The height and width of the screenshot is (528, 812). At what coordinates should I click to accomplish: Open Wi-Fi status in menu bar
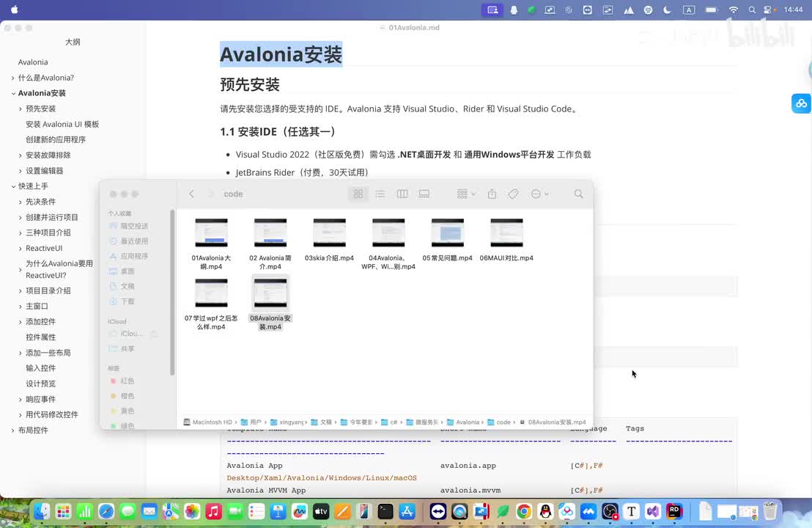pos(734,10)
